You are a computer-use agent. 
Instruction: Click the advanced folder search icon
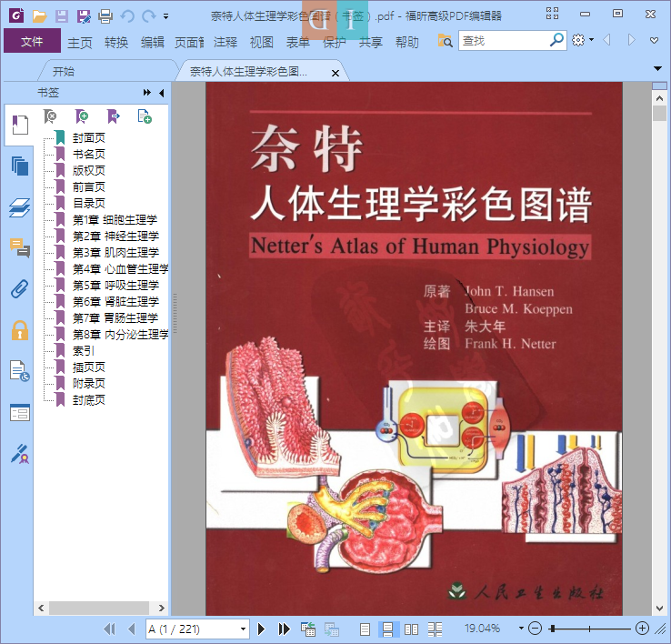tap(445, 41)
